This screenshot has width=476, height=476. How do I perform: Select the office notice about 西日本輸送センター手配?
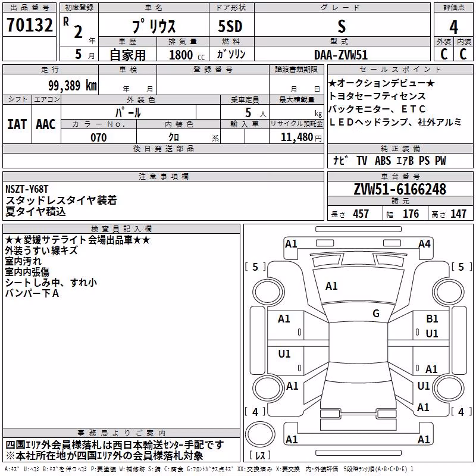pos(115,445)
